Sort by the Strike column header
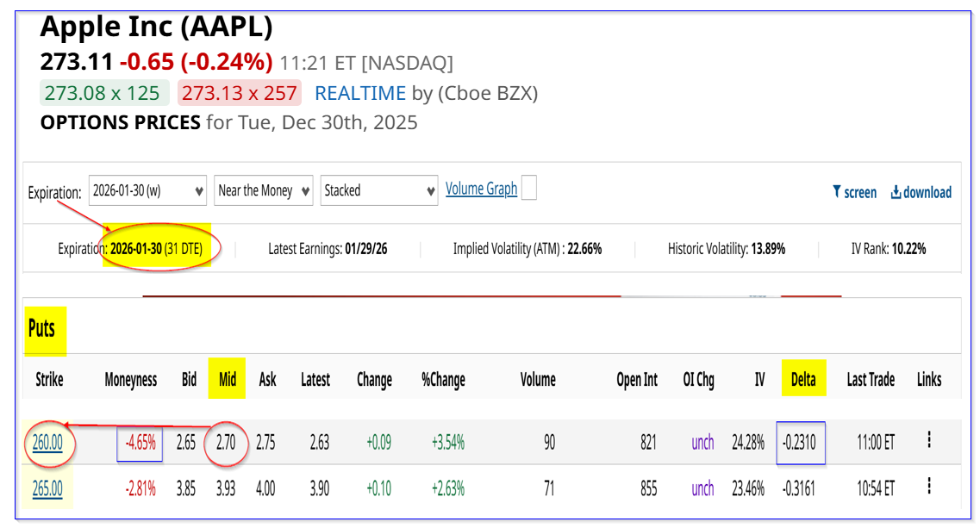Viewport: 980px width, 528px height. 49,379
